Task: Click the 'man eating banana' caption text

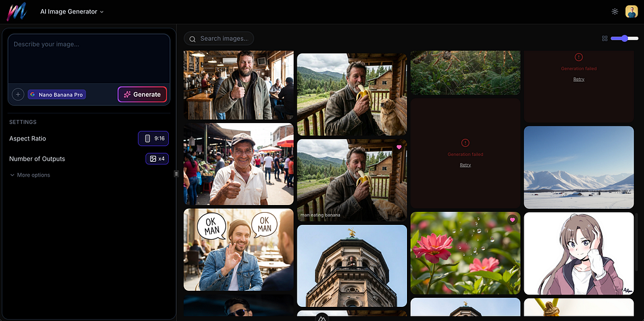Action: point(320,215)
